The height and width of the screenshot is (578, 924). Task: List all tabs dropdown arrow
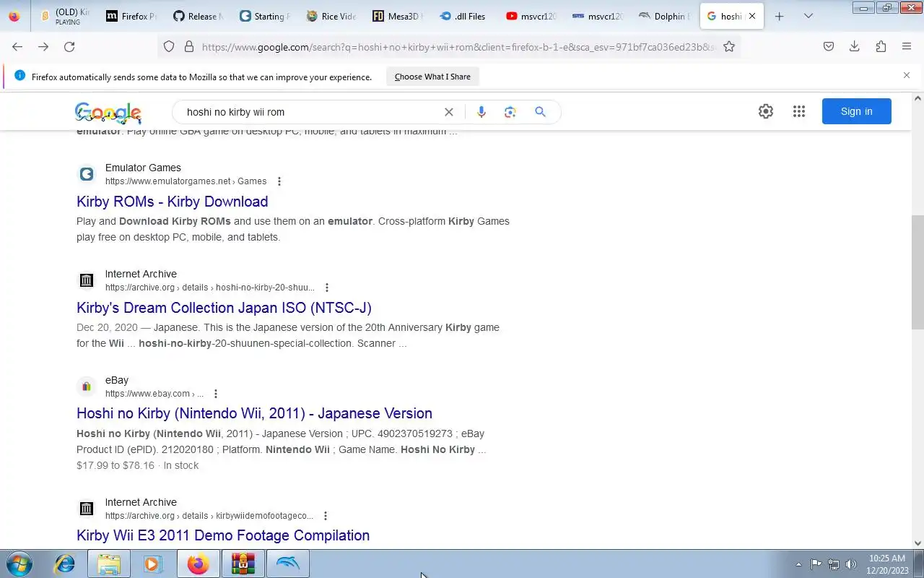click(x=808, y=16)
